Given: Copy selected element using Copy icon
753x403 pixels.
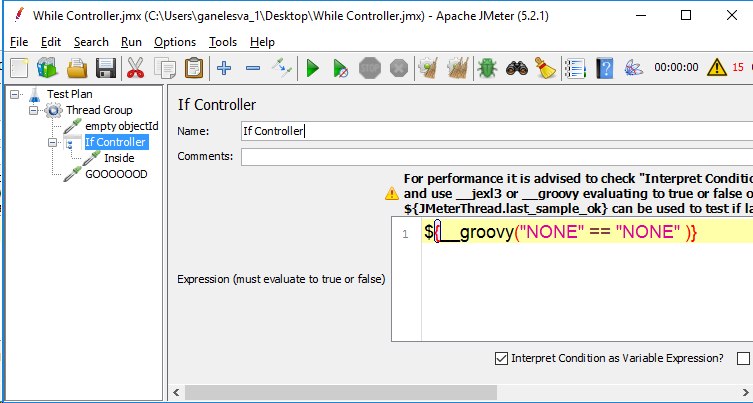Looking at the screenshot, I should pyautogui.click(x=165, y=68).
